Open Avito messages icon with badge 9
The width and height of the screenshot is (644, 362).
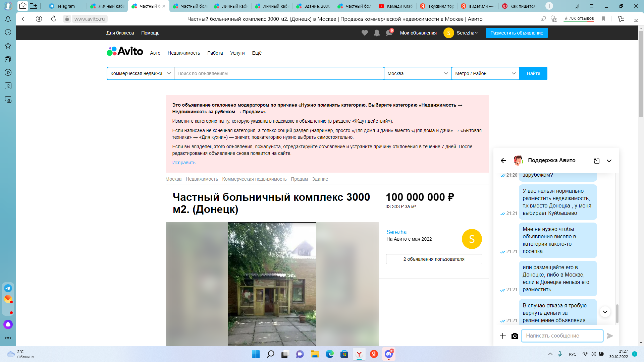[x=389, y=33]
